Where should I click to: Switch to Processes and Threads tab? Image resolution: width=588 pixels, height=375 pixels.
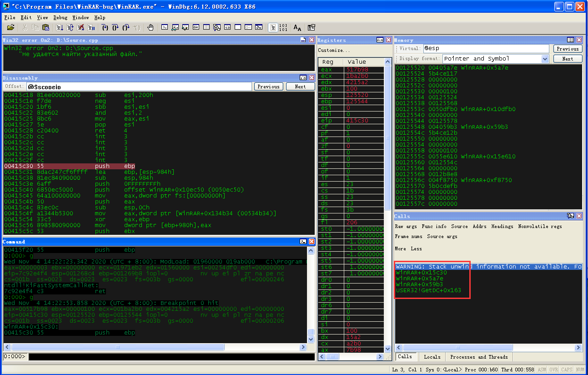(x=479, y=357)
